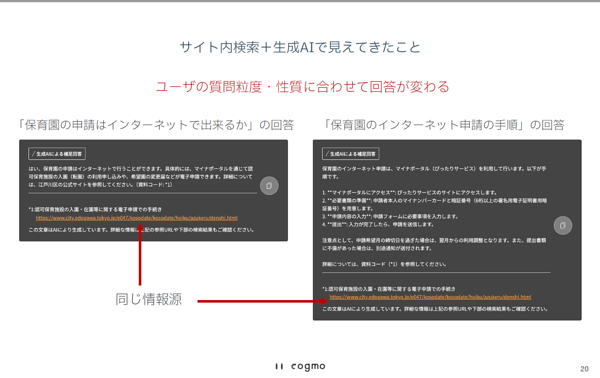The width and height of the screenshot is (600, 378).
Task: Click the 同じ情報源 label
Action: point(148,299)
